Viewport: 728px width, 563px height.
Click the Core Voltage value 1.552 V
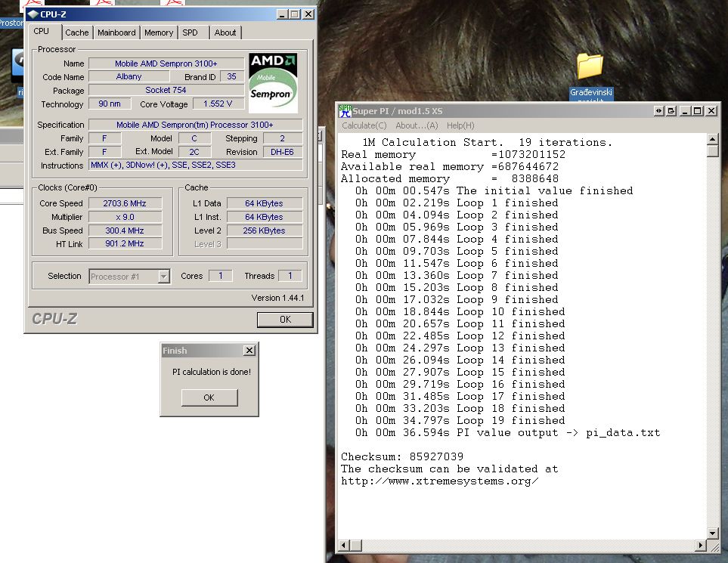click(x=218, y=104)
